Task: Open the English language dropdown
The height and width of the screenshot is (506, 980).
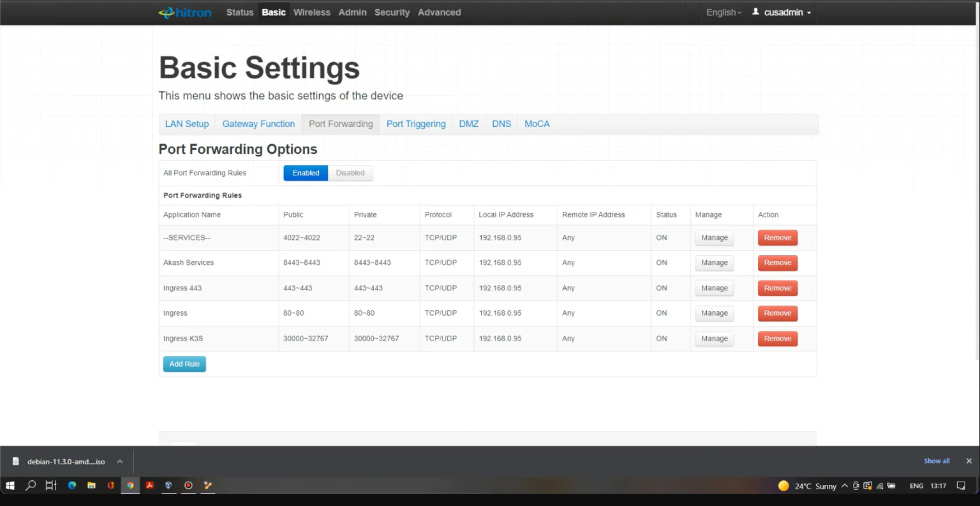Action: coord(724,13)
